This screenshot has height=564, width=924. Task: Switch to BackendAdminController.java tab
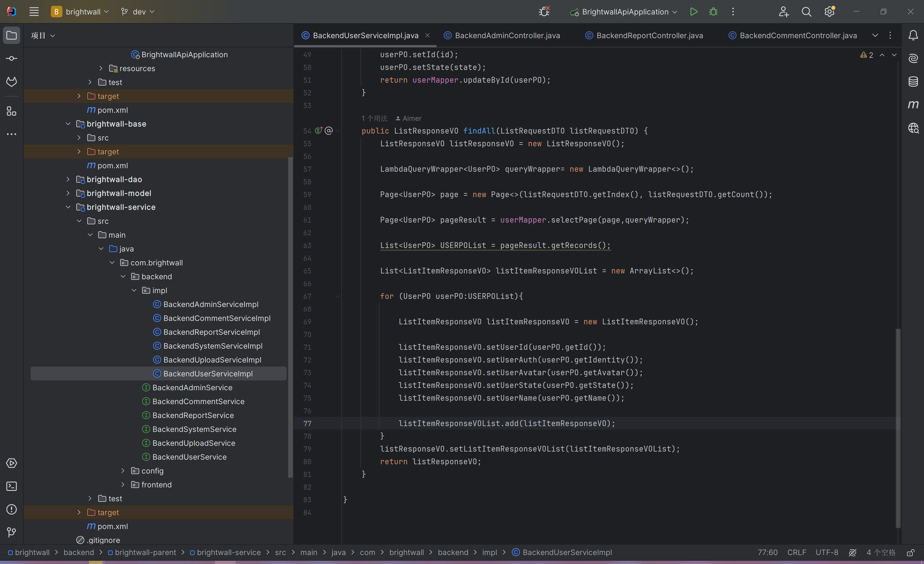tap(502, 35)
